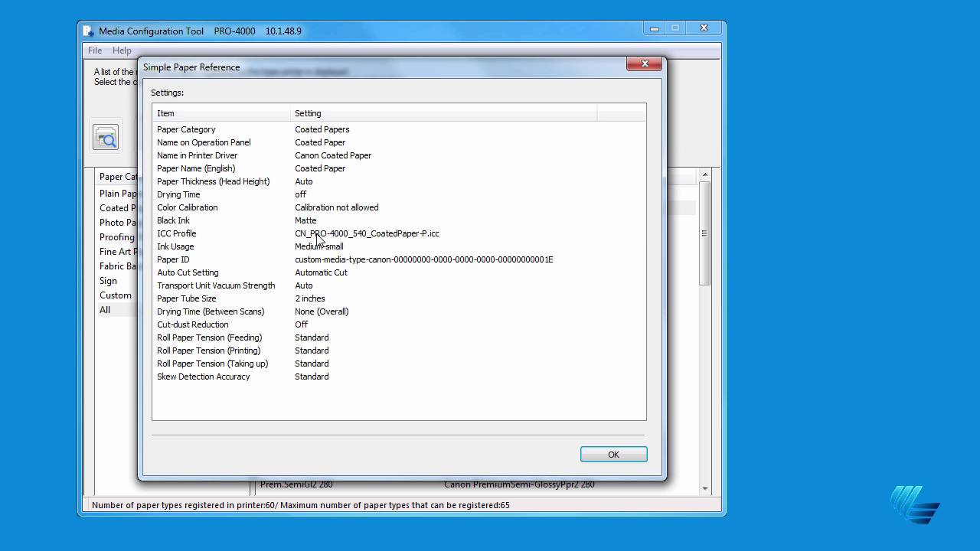The width and height of the screenshot is (980, 551).
Task: Select All category in main window
Action: tap(106, 310)
